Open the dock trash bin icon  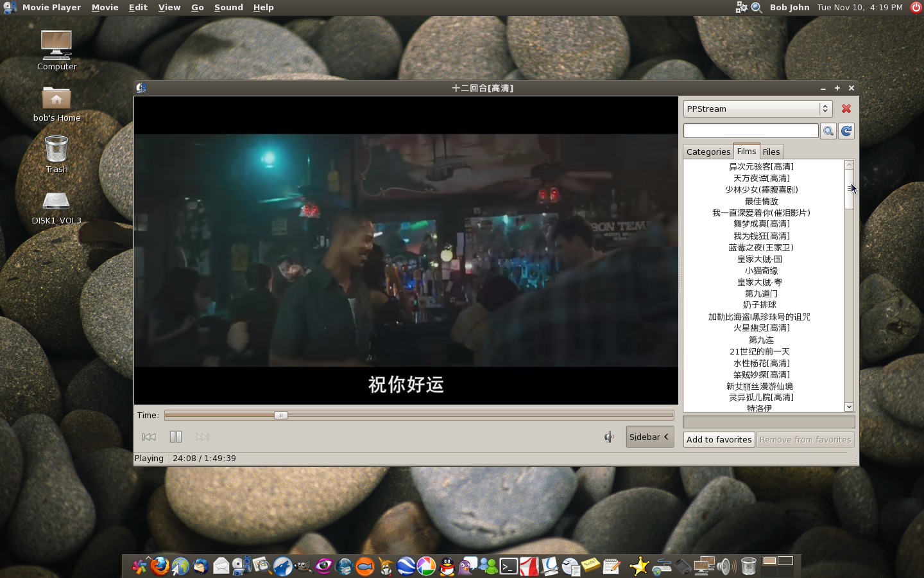click(x=748, y=566)
